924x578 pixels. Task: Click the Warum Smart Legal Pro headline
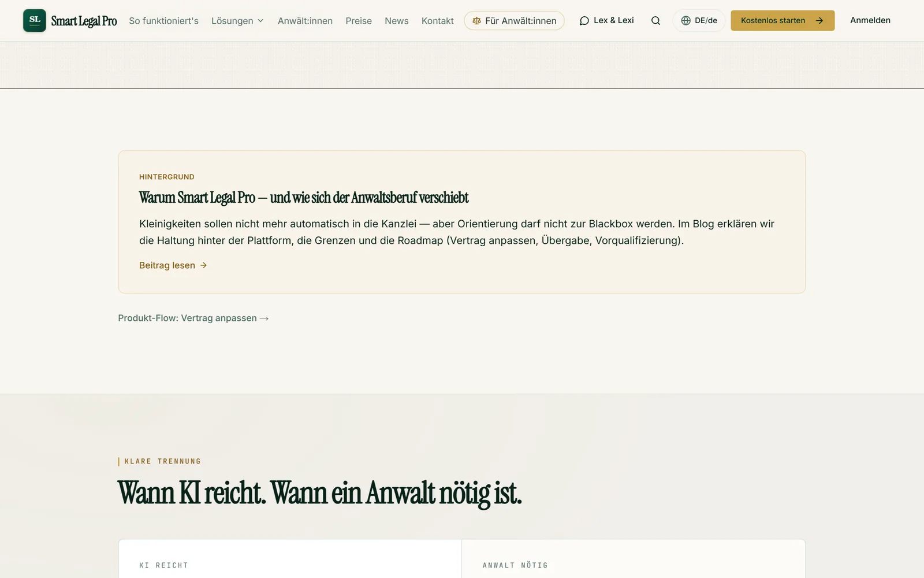[x=304, y=198]
